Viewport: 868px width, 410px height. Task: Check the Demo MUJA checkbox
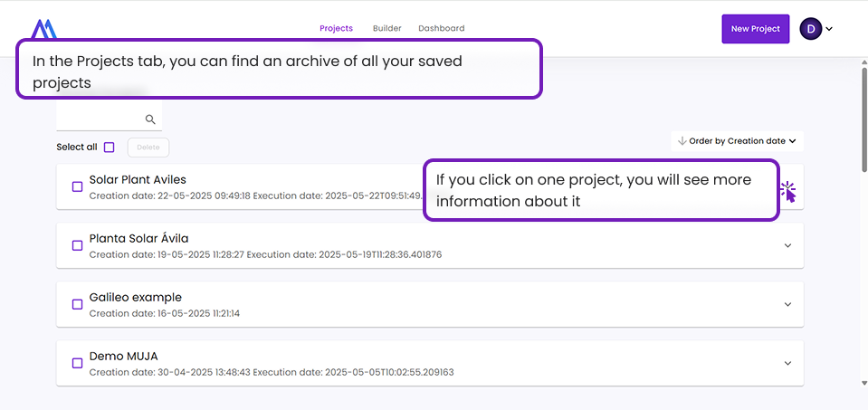coord(78,363)
